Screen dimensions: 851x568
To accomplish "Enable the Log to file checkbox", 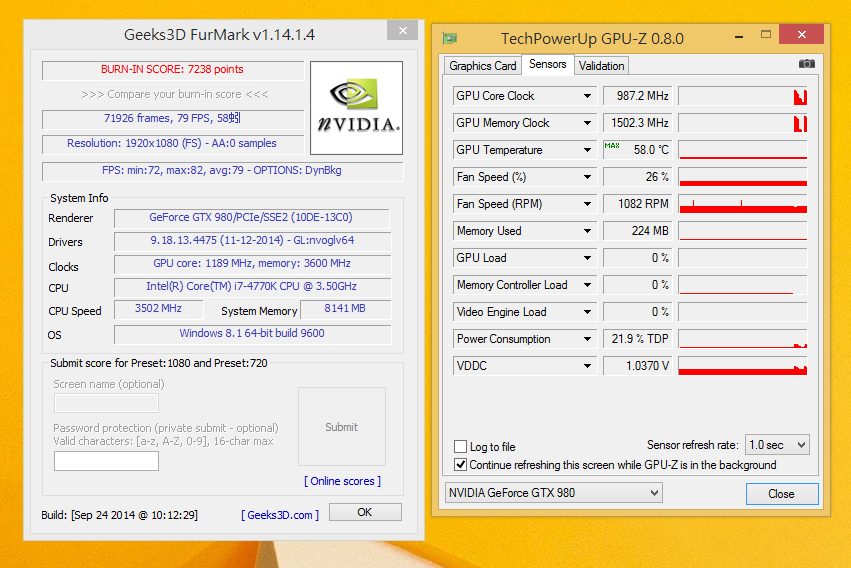I will [460, 446].
